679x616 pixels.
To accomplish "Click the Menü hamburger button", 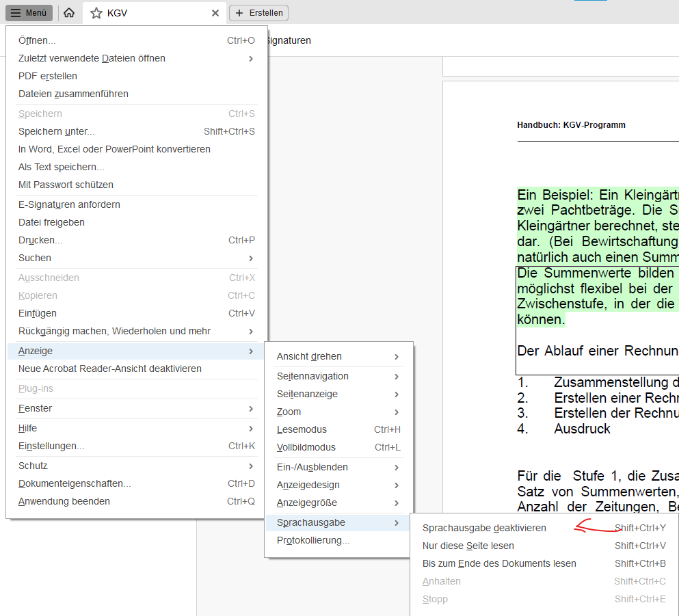I will (29, 13).
